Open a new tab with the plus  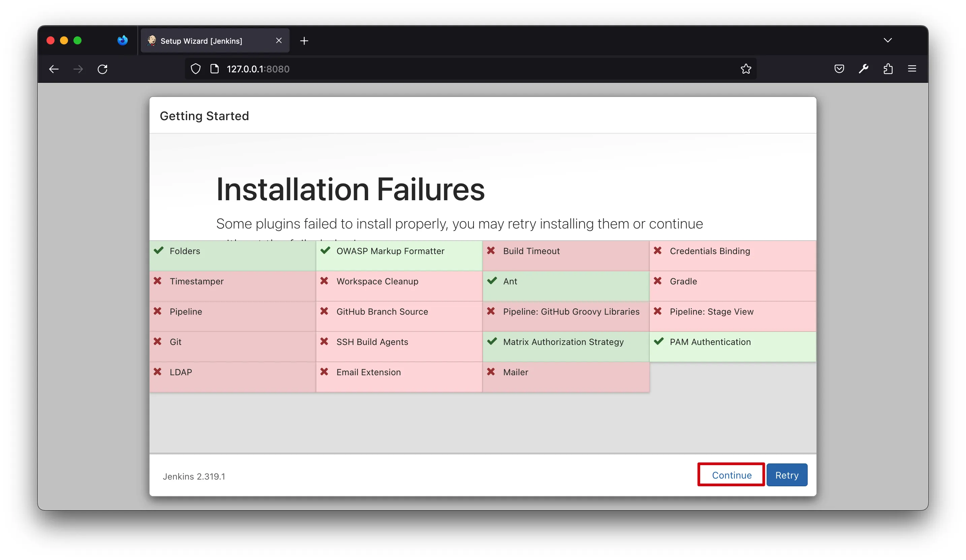point(304,41)
